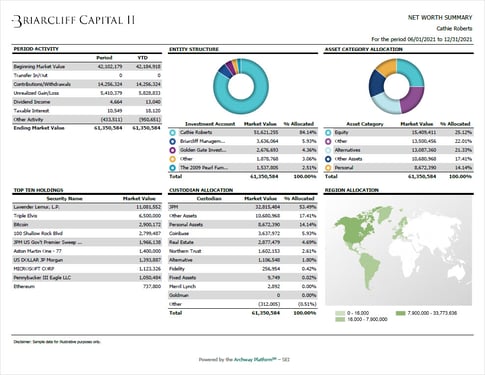Click the Personal legend ring icon
Screen dimensions: 485x375
coord(328,168)
